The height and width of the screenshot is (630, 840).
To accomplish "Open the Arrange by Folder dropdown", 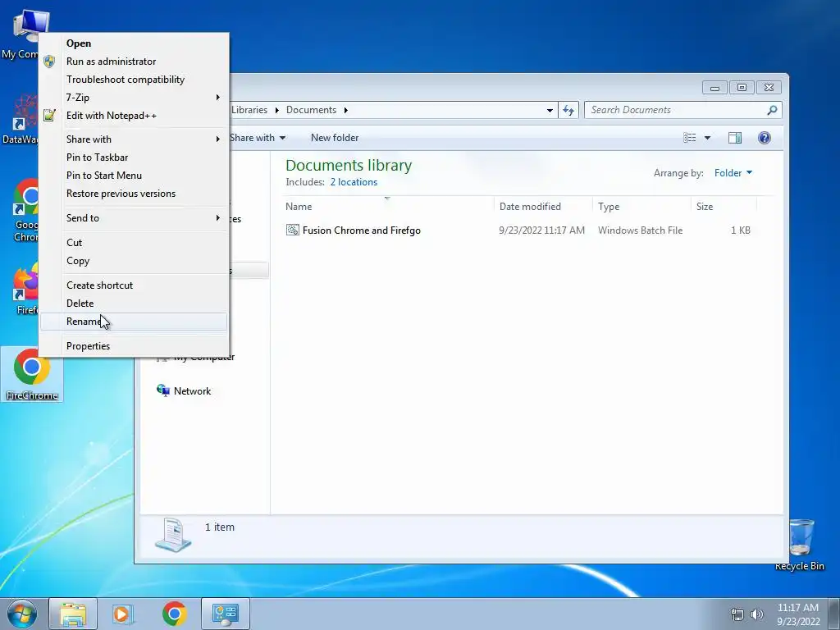I will pos(733,173).
